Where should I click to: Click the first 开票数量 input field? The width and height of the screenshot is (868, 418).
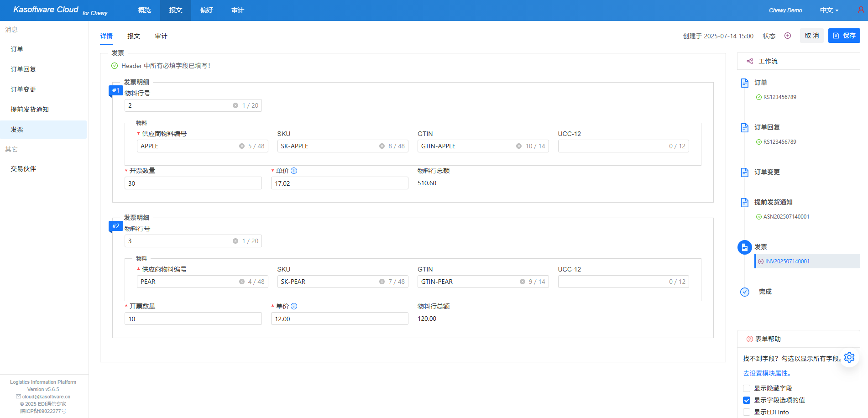click(193, 183)
